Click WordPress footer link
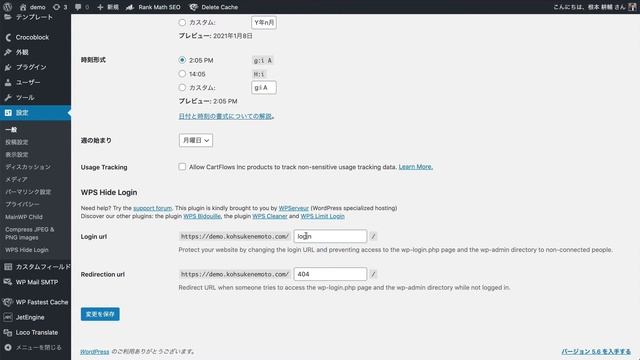Viewport: 640px width, 360px height. pos(95,351)
